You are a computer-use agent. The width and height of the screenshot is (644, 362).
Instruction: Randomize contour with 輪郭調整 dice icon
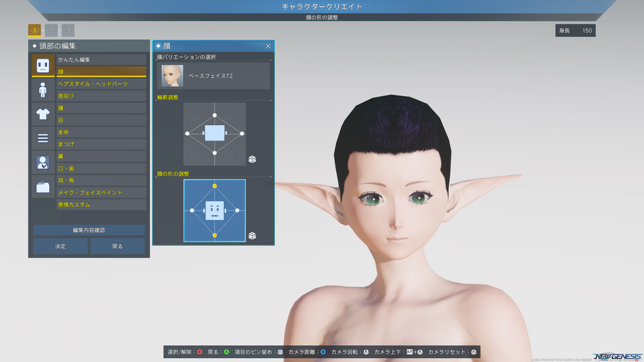(252, 159)
